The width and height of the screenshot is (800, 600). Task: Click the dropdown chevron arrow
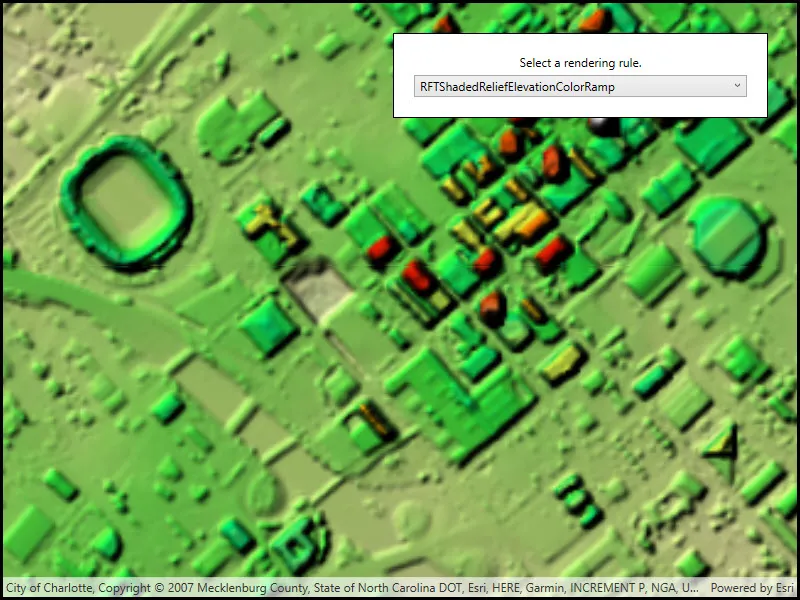click(x=737, y=86)
